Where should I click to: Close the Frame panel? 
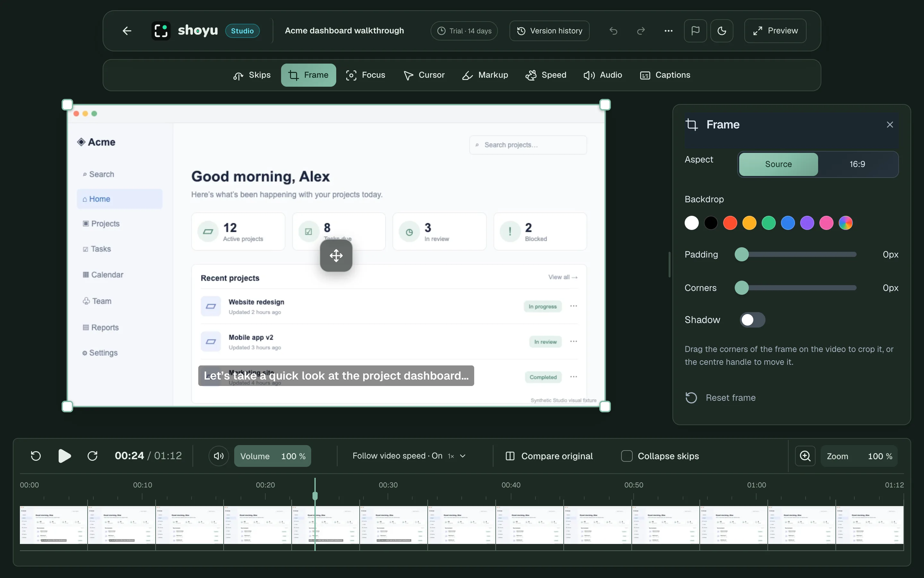890,125
